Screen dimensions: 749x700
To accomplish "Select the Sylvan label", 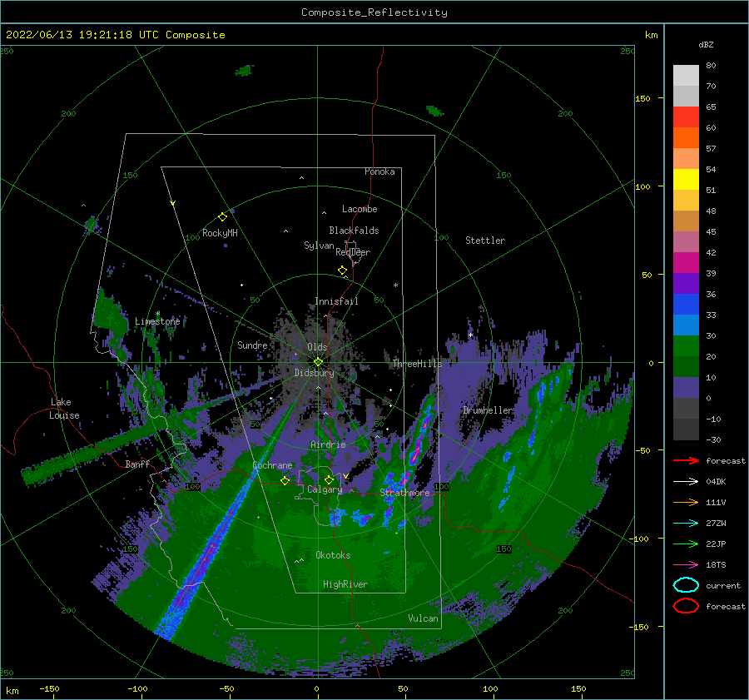I will coord(319,246).
